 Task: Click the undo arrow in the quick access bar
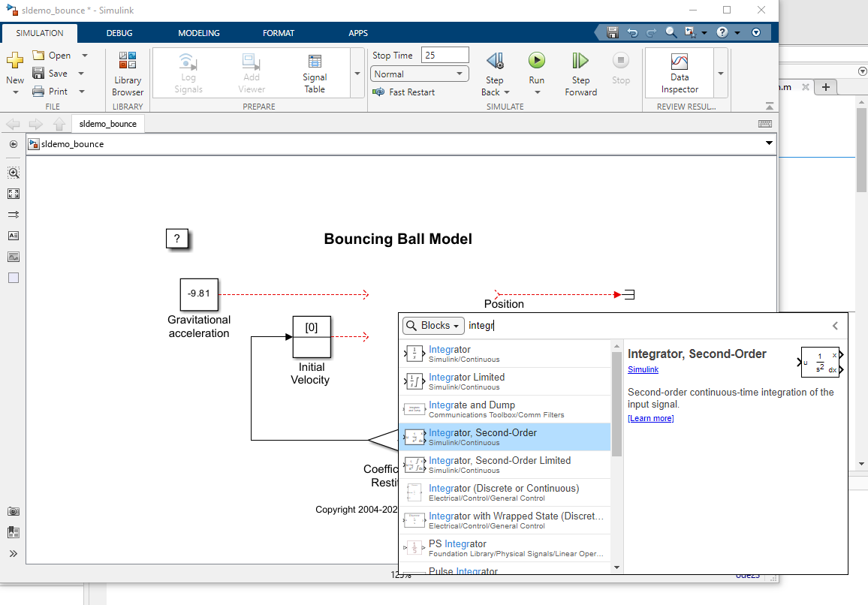(632, 33)
